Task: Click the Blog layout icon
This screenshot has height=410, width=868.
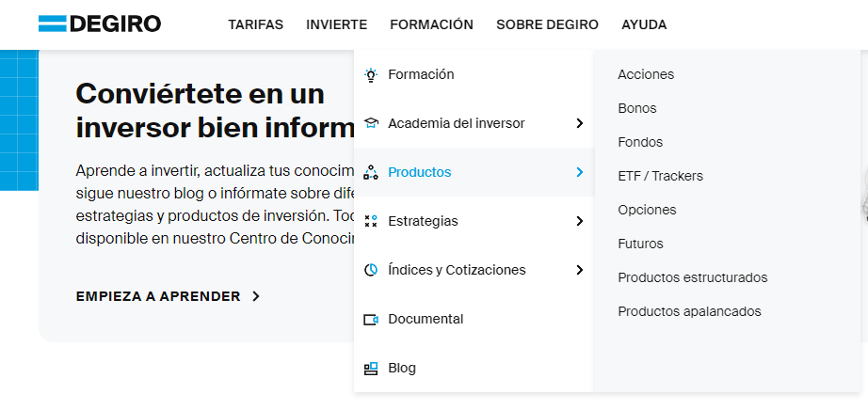Action: (370, 368)
